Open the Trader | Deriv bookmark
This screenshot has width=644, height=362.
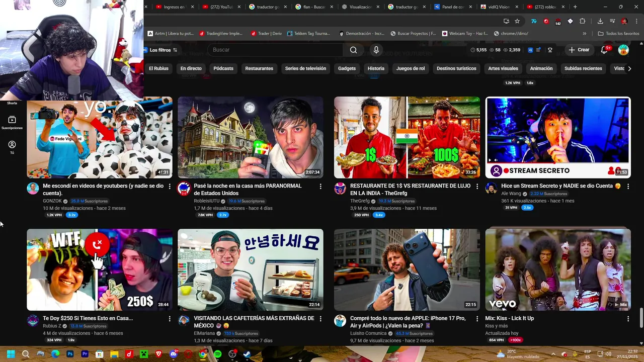tap(267, 34)
